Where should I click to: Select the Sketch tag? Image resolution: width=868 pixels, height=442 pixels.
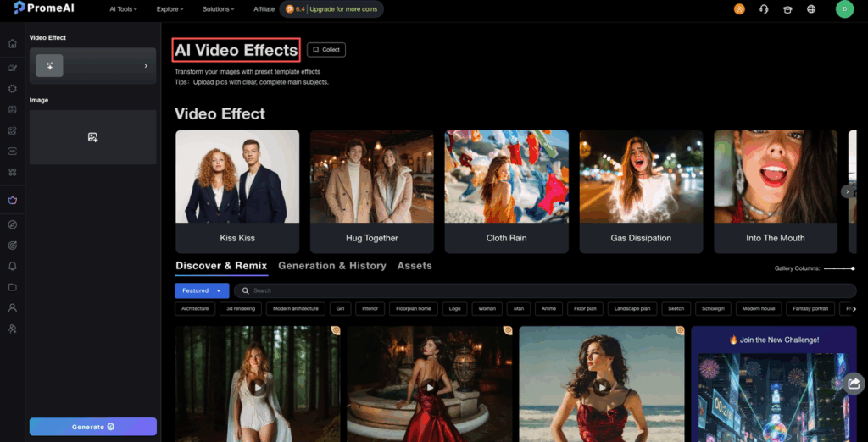coord(676,309)
